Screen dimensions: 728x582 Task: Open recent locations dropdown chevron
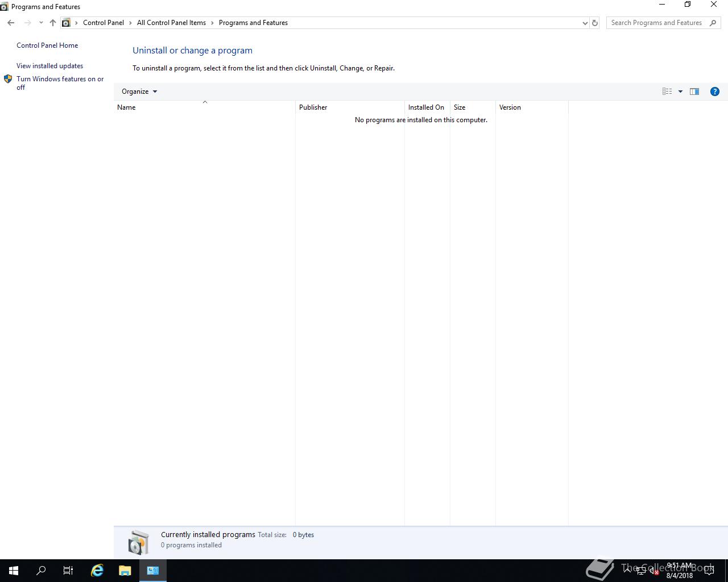(41, 23)
